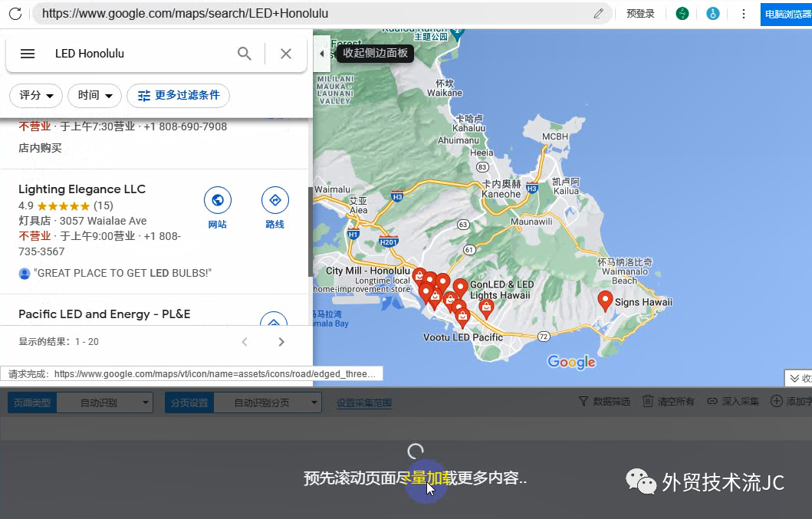Click the deep collection link icon

(x=712, y=402)
